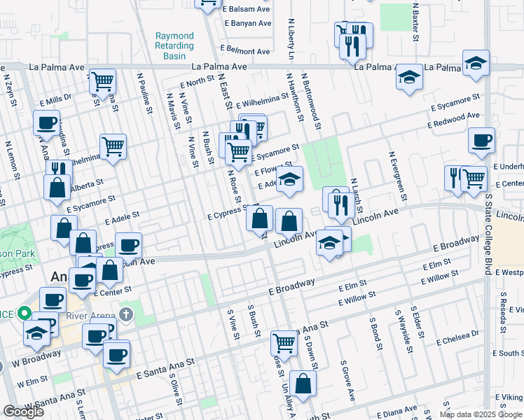Click the graduation cap marker left of La Palma label
The image size is (524, 420).
point(409,78)
